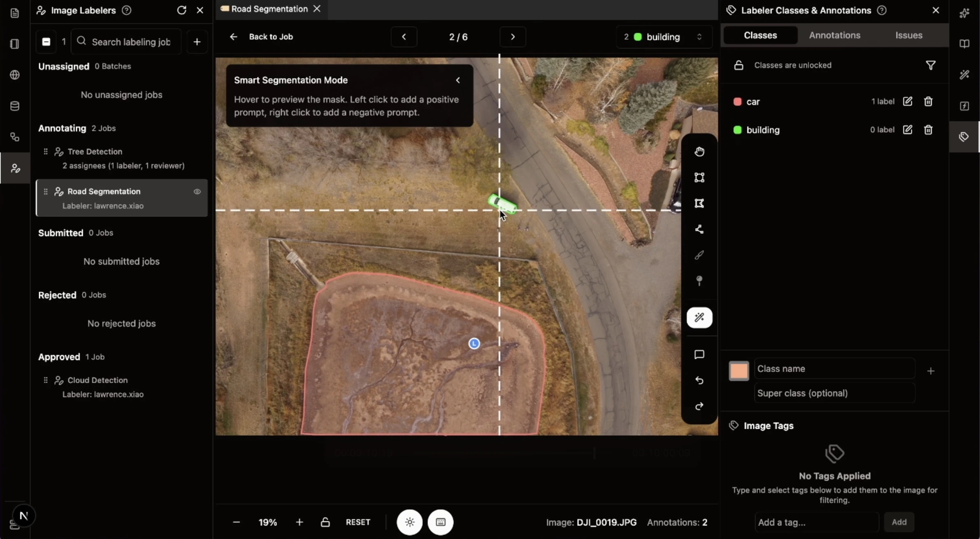This screenshot has width=980, height=539.
Task: Switch to the Issues tab
Action: tap(909, 35)
